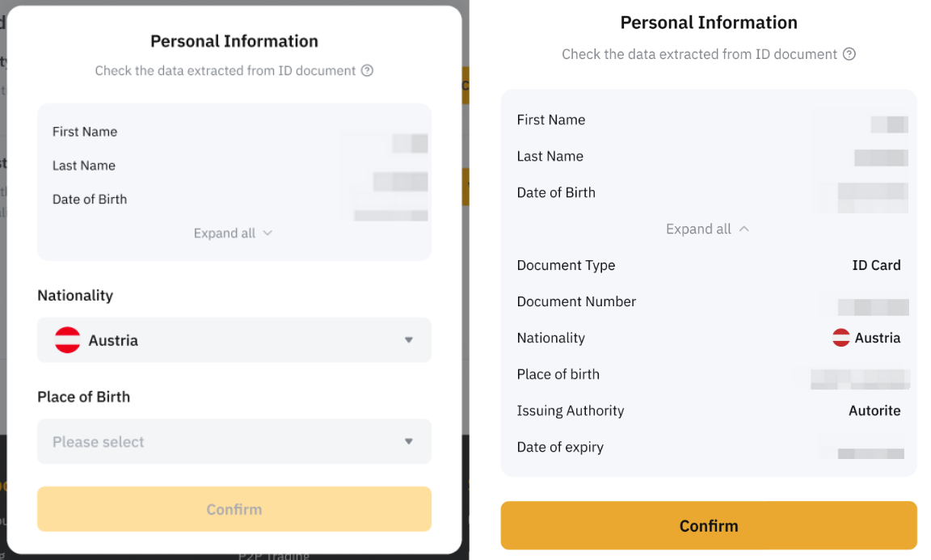Open the Nationality dropdown arrow
Viewport: 931px width, 560px height.
click(x=409, y=340)
